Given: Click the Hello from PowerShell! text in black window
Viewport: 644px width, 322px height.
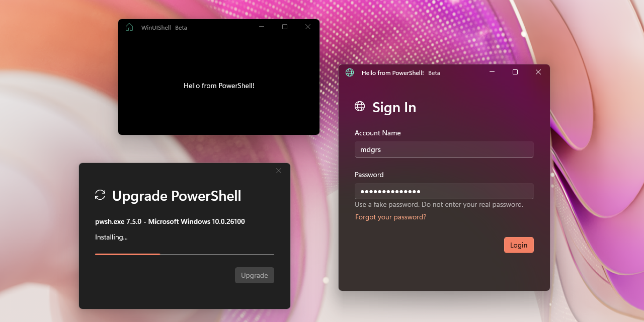Looking at the screenshot, I should tap(219, 86).
